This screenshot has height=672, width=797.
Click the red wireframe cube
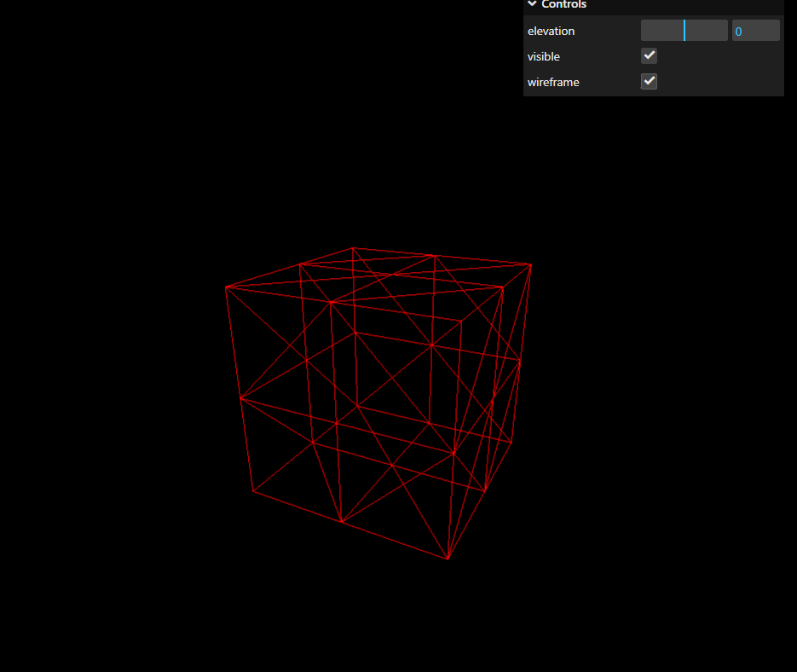378,403
